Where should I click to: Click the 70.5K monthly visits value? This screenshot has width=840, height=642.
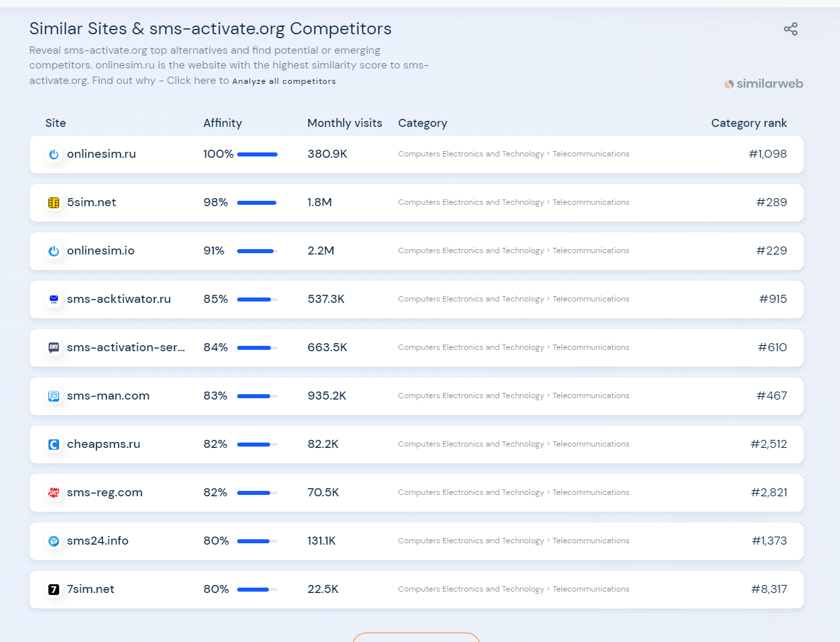click(x=323, y=492)
